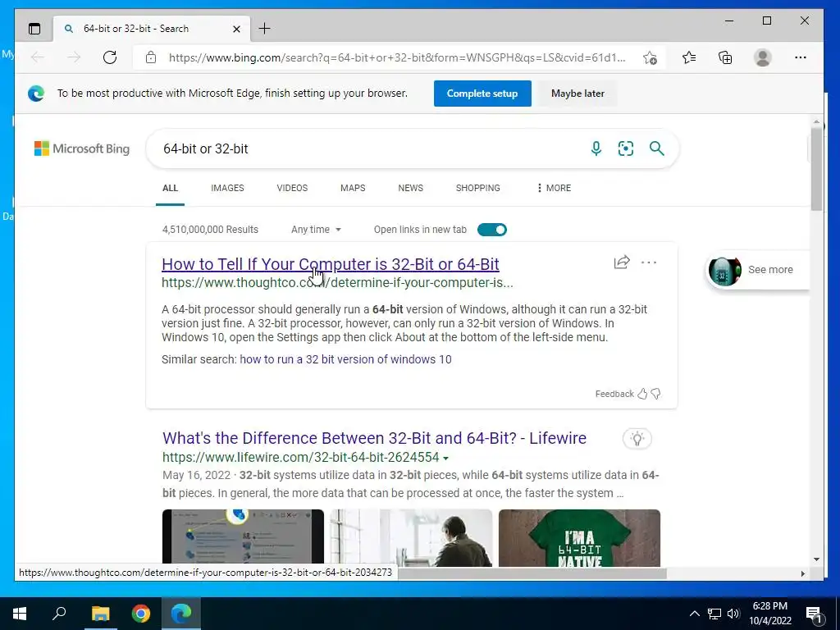Open the Collections panel

[x=725, y=57]
